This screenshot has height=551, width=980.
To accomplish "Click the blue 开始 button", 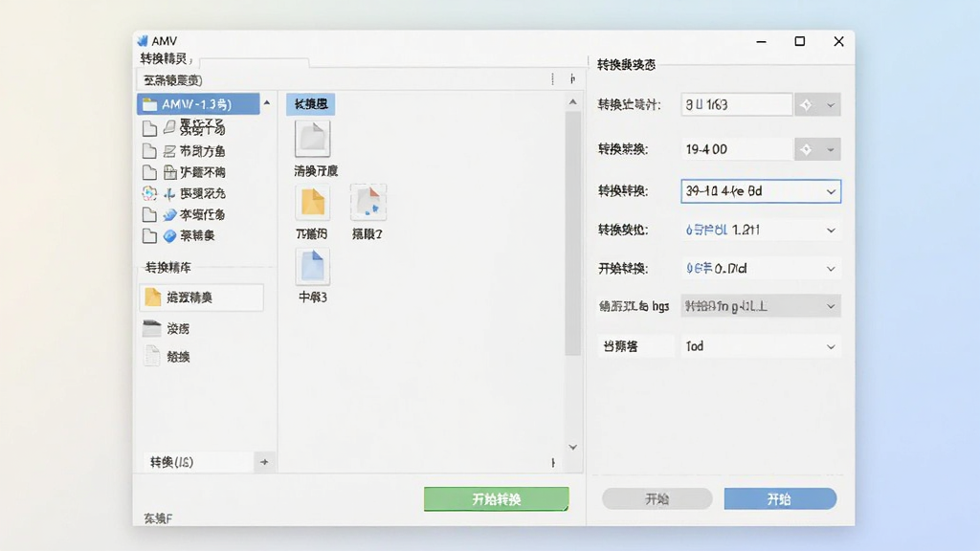I will pos(780,498).
